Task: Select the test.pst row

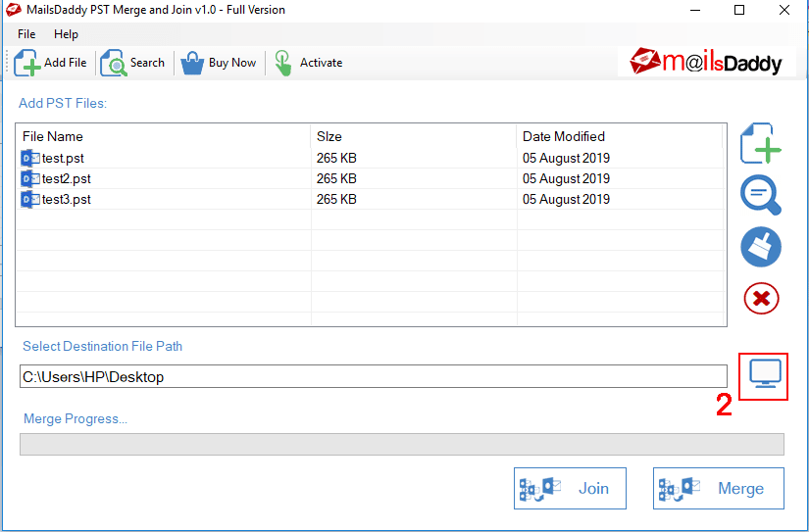Action: 370,158
